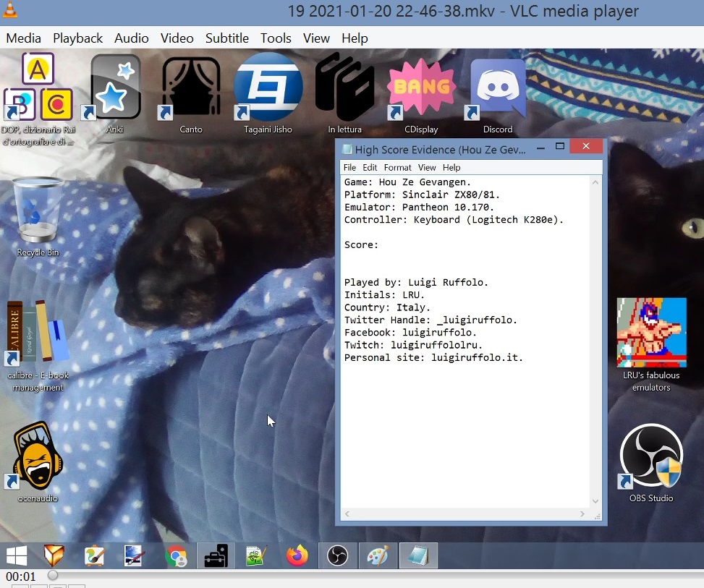Close the High Score Evidence Notepad window
The image size is (704, 588).
pos(586,146)
